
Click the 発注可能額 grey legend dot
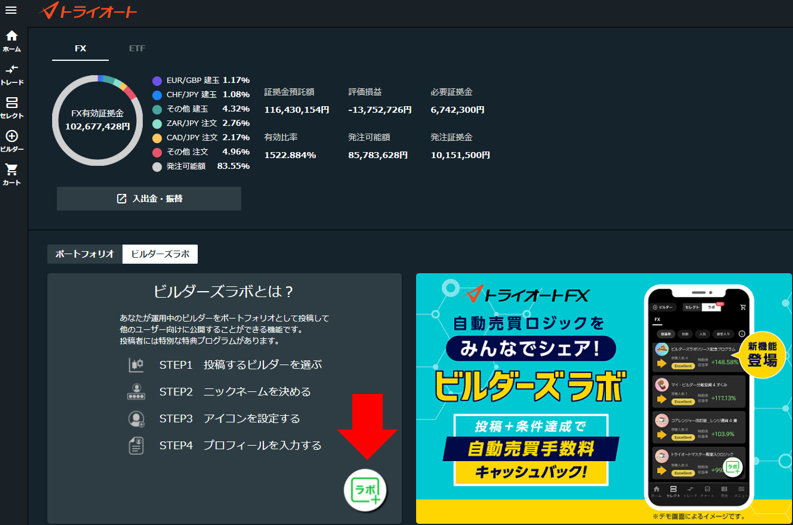point(157,167)
